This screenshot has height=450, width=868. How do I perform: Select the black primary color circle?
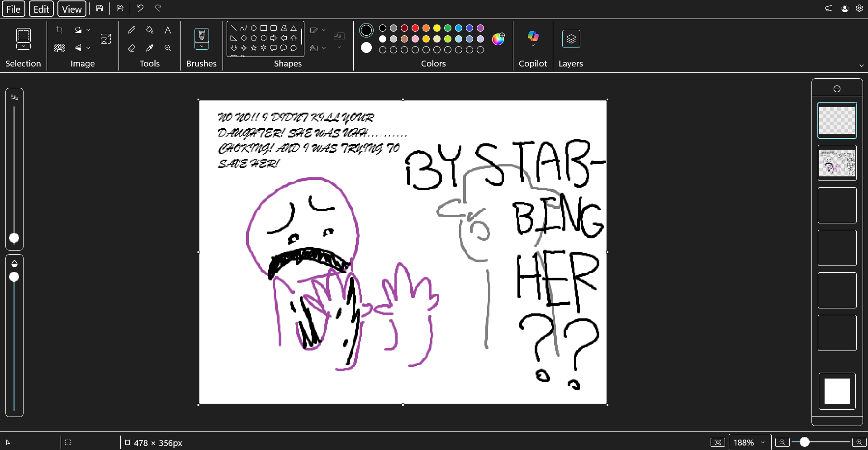click(x=366, y=30)
